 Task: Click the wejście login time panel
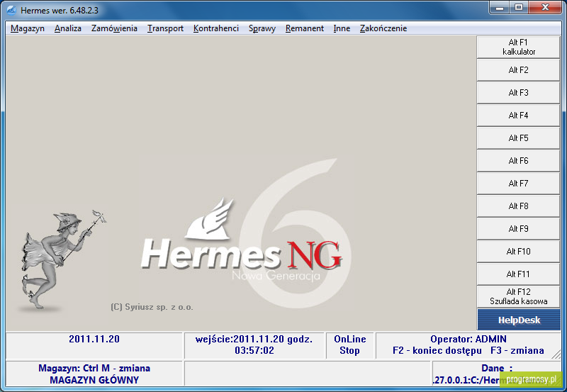tap(254, 345)
